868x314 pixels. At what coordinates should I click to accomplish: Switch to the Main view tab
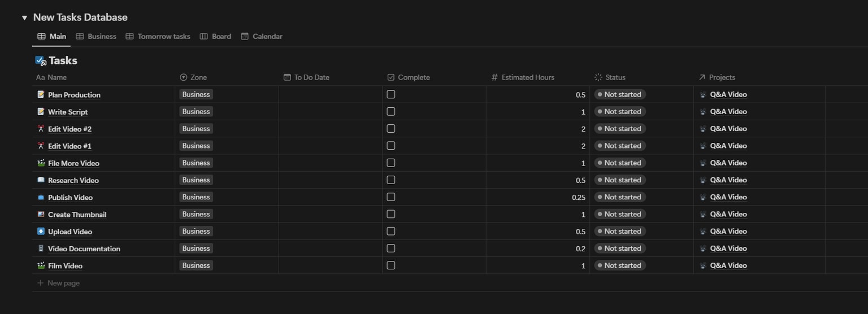(x=52, y=36)
